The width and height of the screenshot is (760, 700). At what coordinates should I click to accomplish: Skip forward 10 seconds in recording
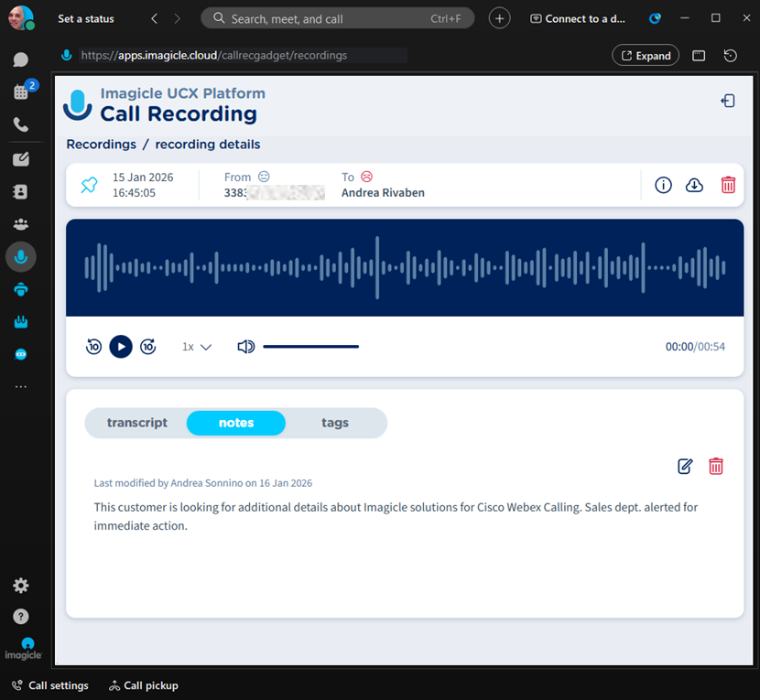click(148, 347)
